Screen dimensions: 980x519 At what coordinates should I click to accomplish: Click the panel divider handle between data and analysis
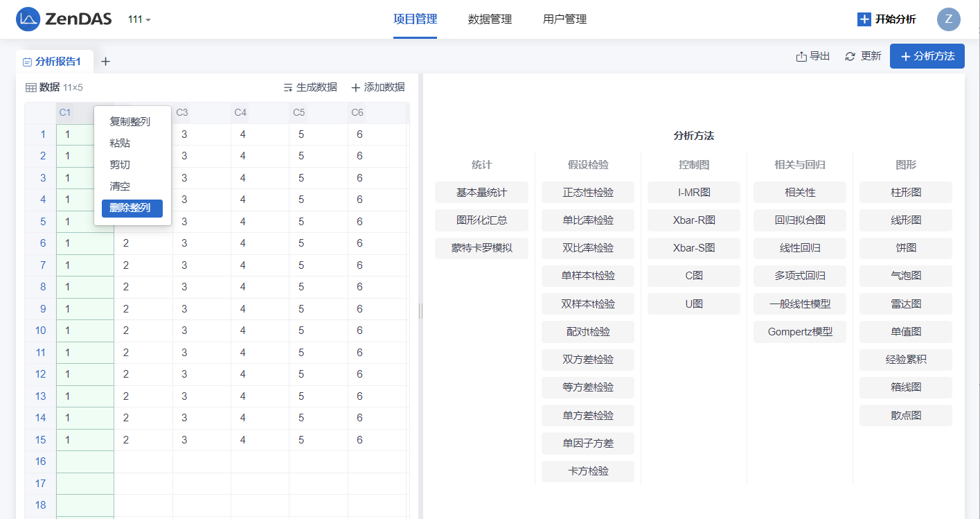point(420,311)
